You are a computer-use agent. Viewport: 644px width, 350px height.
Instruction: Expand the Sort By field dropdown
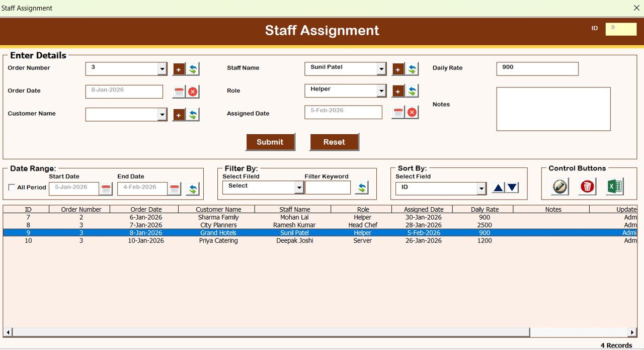click(x=481, y=189)
